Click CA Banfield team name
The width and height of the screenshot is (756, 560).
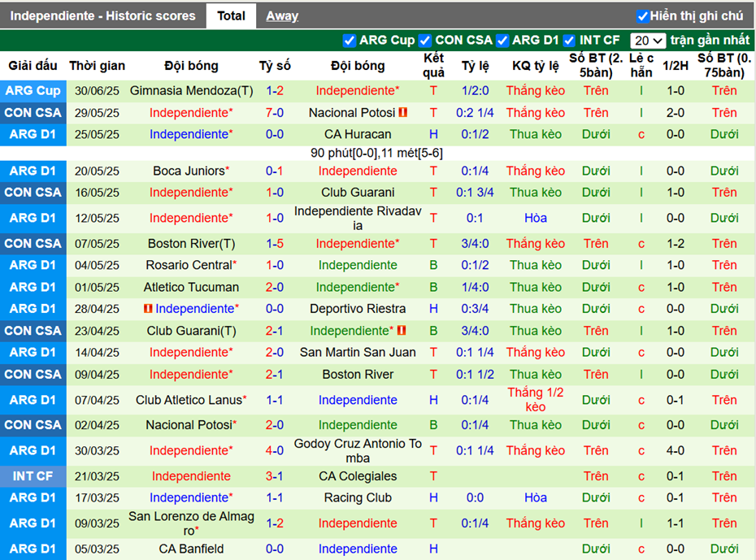(191, 549)
